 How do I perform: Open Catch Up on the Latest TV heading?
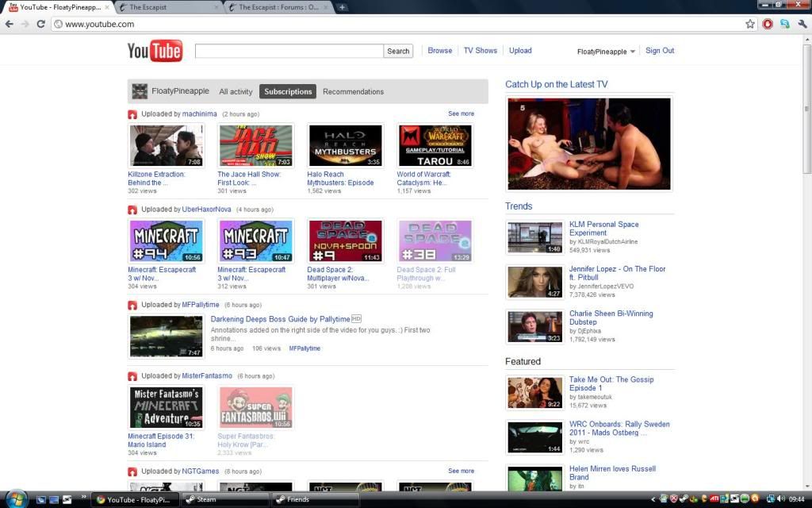click(556, 84)
